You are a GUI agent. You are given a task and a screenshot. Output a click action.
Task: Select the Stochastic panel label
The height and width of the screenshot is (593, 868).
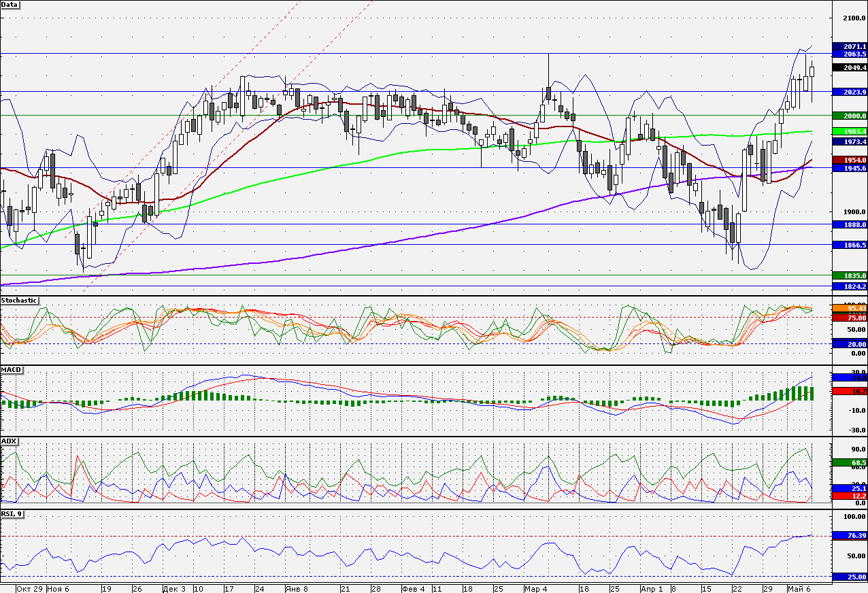[19, 300]
